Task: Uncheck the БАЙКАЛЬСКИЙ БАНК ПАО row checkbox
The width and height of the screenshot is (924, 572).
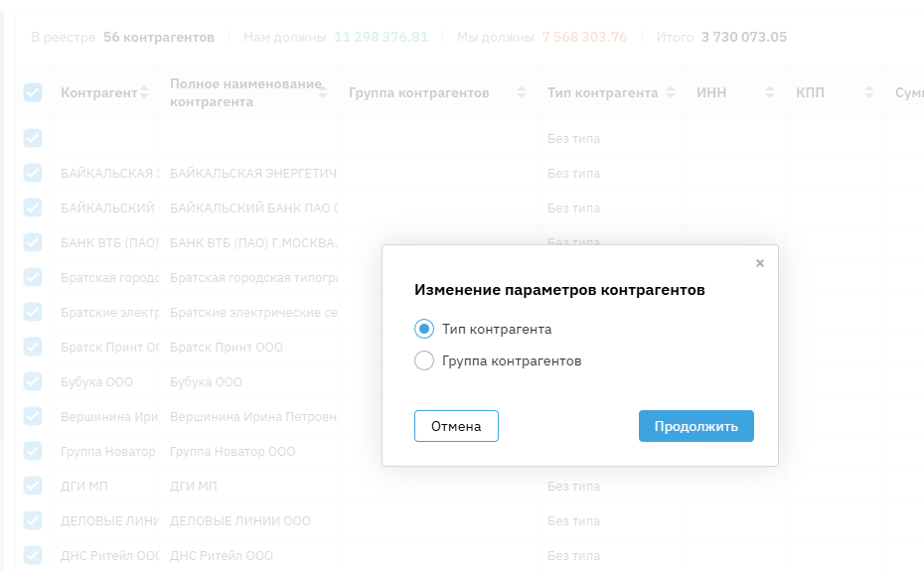Action: (x=33, y=208)
